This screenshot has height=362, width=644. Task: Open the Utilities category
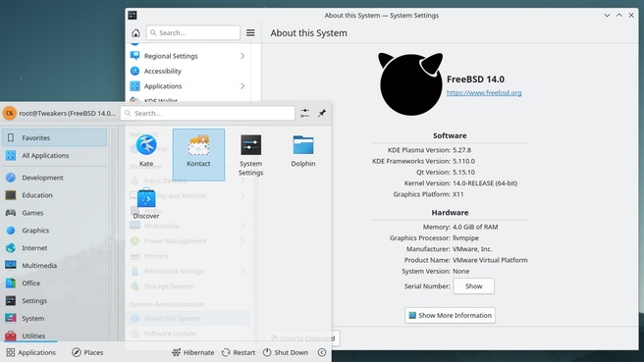pyautogui.click(x=55, y=336)
